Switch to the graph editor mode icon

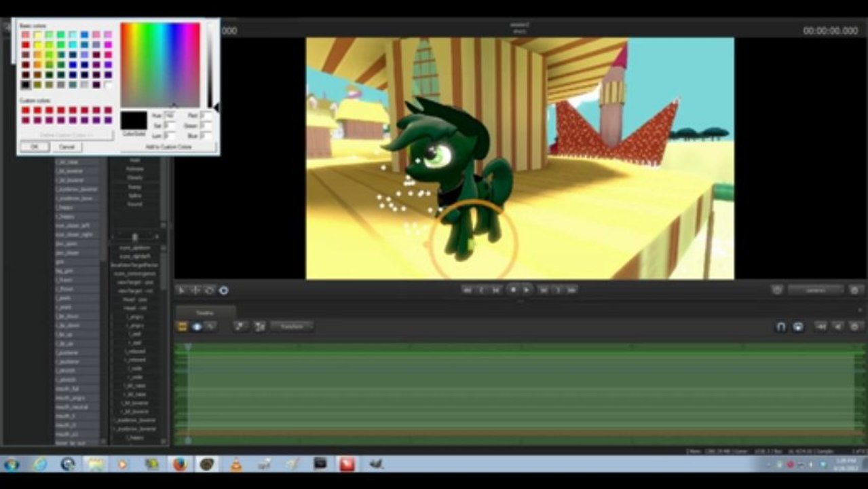tap(211, 327)
